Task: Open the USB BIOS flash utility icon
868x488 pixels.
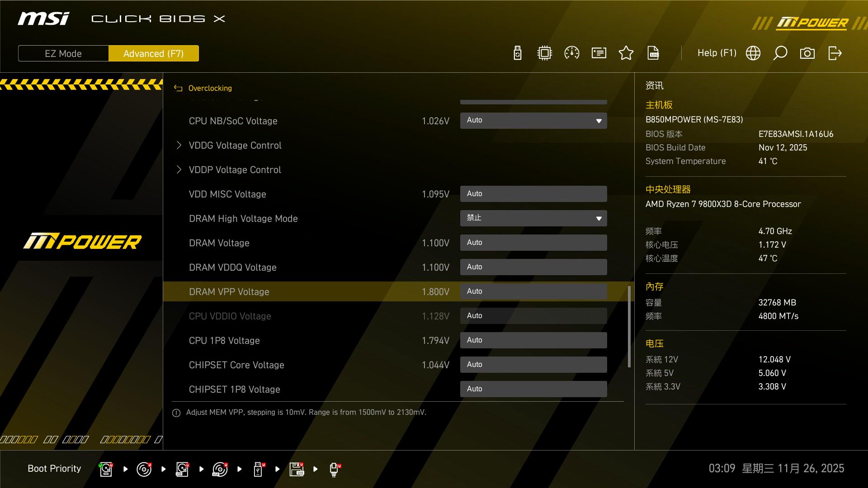Action: pos(518,53)
